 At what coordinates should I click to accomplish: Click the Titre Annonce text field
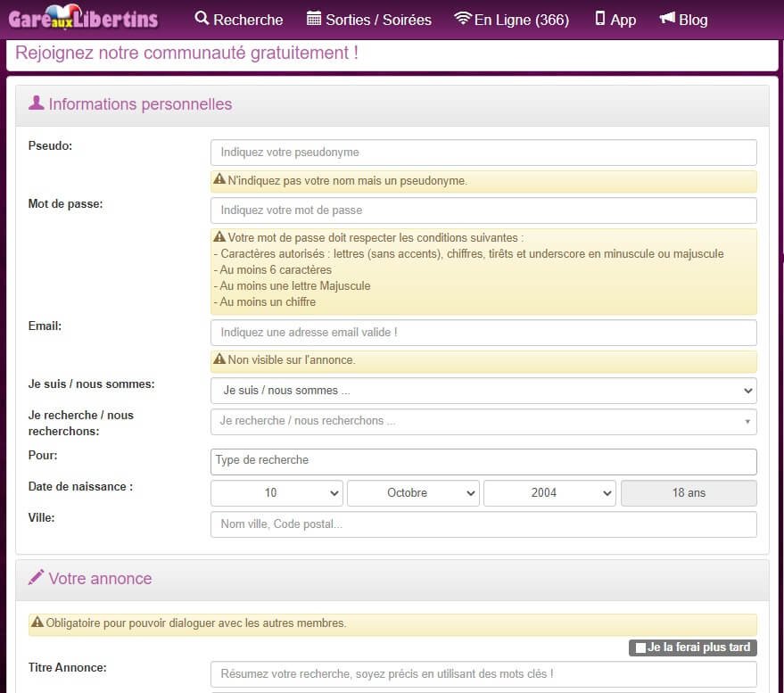pos(483,673)
